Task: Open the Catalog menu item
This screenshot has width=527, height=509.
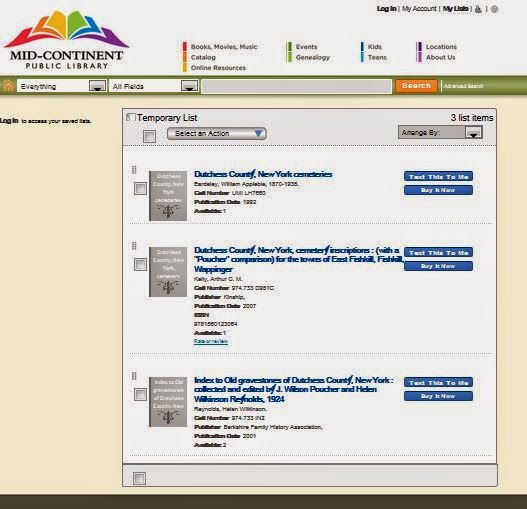Action: coord(203,57)
